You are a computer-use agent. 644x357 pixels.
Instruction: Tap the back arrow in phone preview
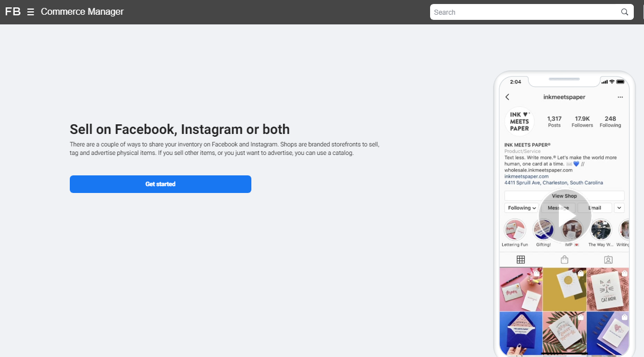pos(507,97)
